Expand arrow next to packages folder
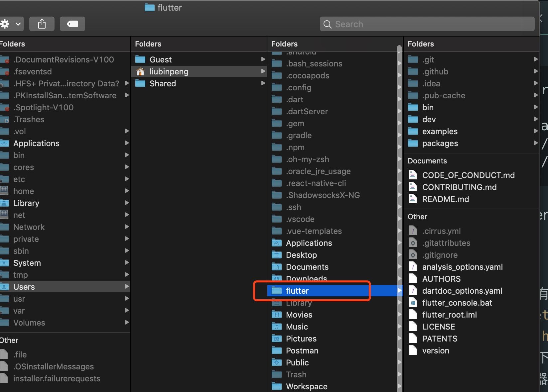Screen dimensions: 548x392 (x=536, y=143)
